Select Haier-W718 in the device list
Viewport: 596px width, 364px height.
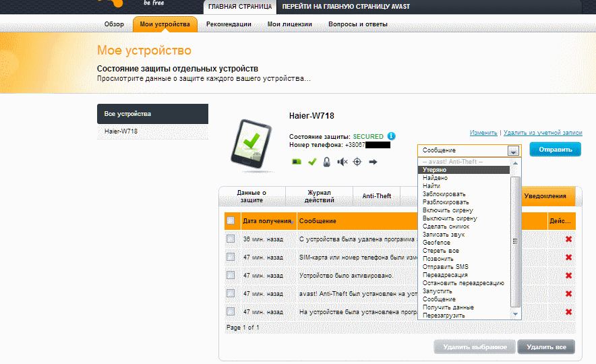(x=152, y=131)
